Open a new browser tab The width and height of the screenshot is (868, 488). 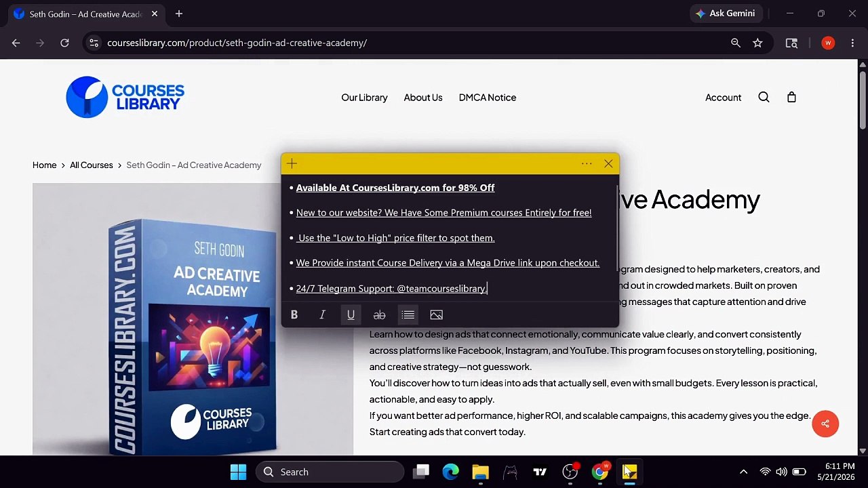(x=179, y=14)
